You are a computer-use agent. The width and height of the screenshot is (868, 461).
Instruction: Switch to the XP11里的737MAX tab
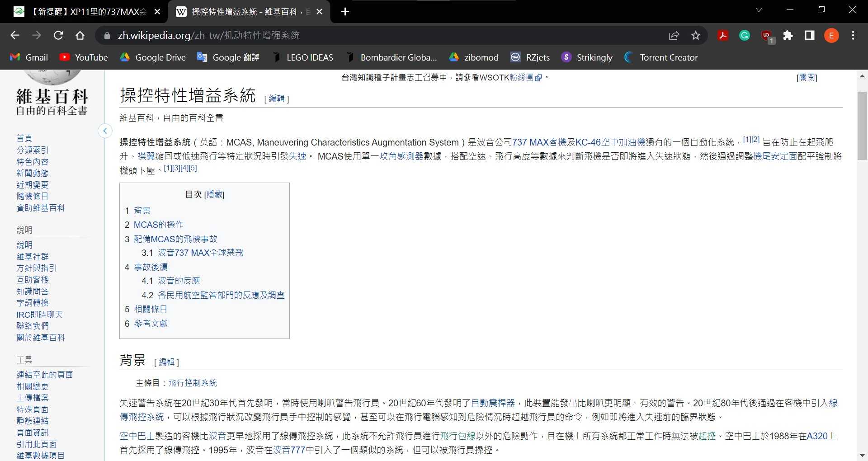86,12
